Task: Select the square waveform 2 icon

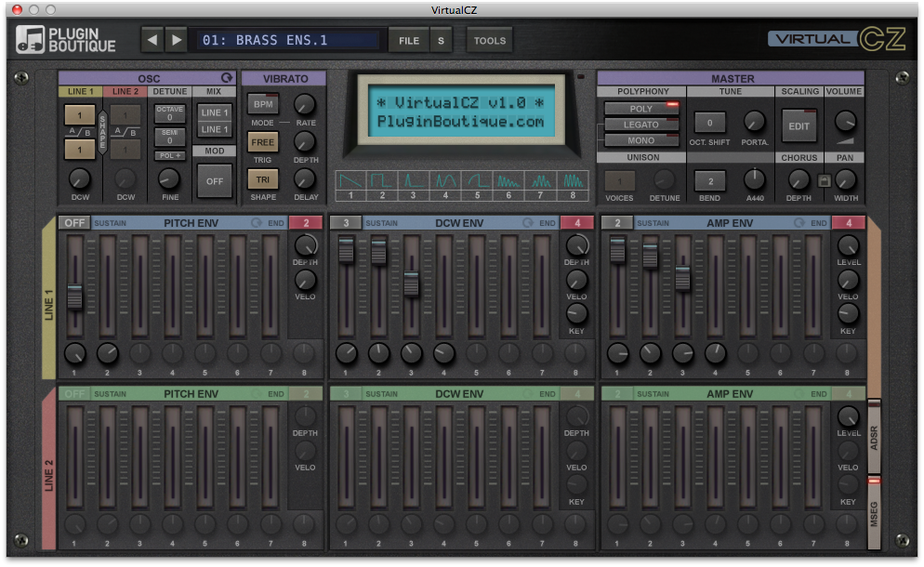Action: click(380, 180)
